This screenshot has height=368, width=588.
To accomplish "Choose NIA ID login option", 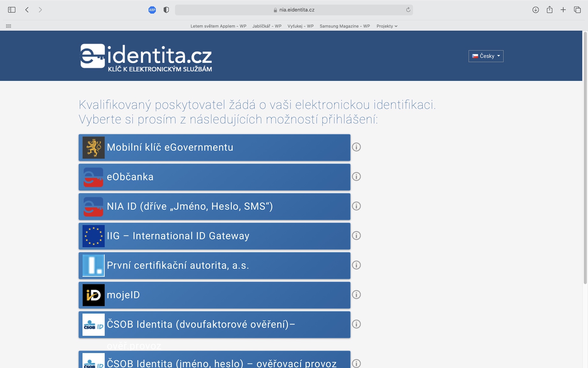I will [x=214, y=206].
